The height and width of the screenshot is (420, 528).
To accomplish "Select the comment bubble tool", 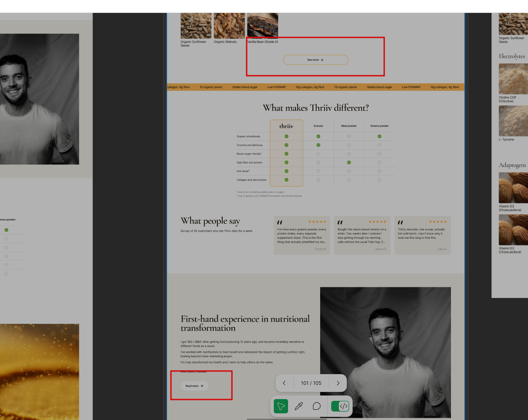I will [x=317, y=406].
